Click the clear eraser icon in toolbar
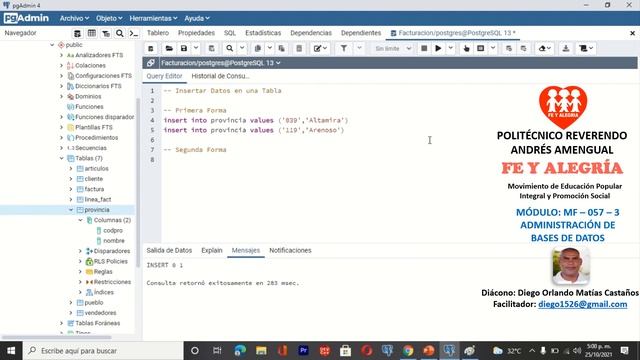The height and width of the screenshot is (360, 640). [542, 49]
